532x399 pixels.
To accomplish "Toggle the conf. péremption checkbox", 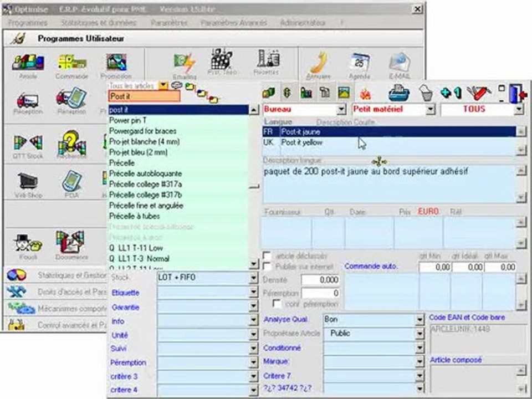I will [277, 304].
